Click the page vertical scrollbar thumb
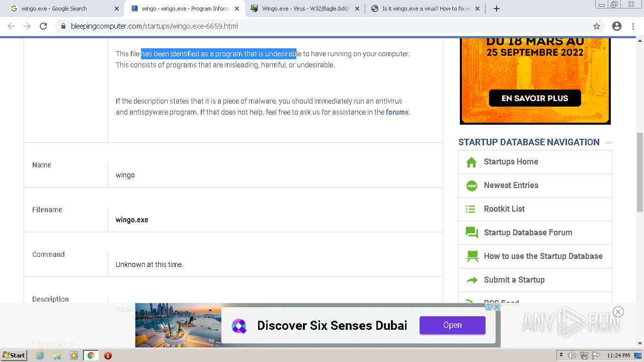The image size is (644, 362). [x=640, y=172]
